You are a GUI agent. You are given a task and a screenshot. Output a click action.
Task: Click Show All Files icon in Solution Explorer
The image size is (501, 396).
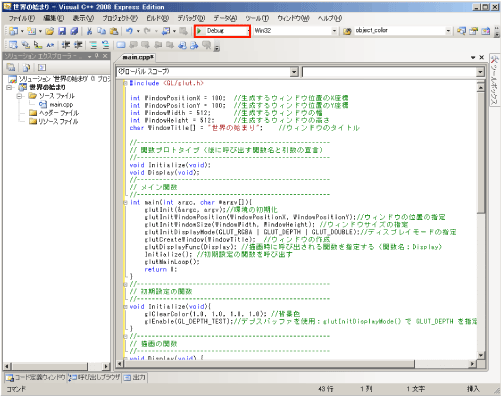click(26, 68)
